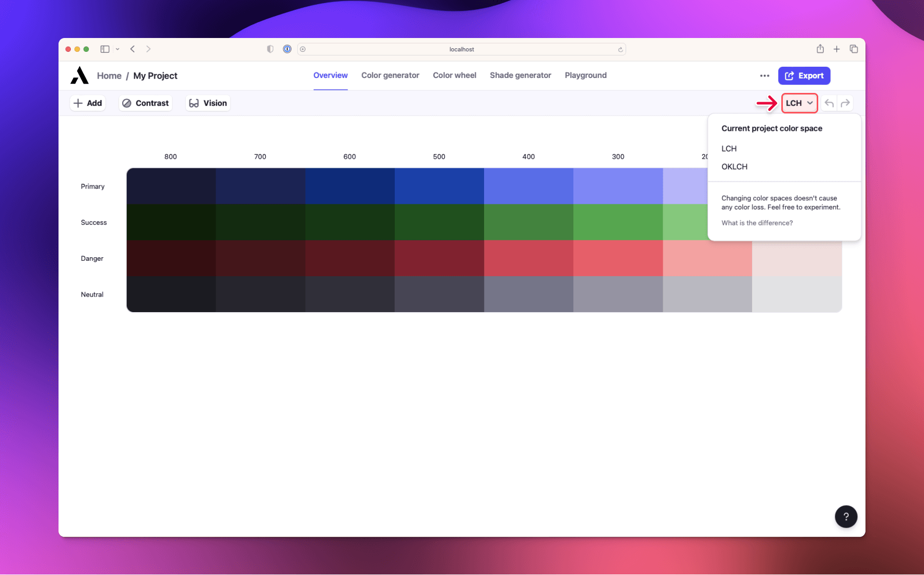924x575 pixels.
Task: Click the redo arrow icon
Action: [845, 103]
